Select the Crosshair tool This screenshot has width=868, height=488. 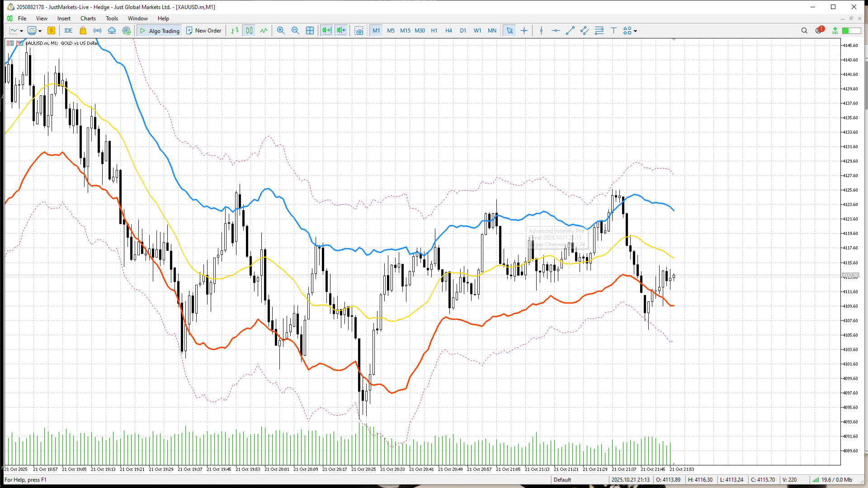pyautogui.click(x=524, y=30)
